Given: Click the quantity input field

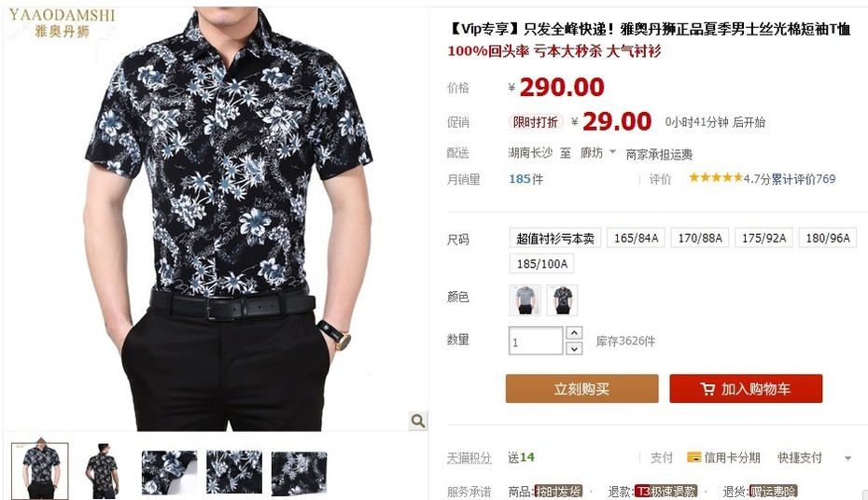Looking at the screenshot, I should point(536,340).
